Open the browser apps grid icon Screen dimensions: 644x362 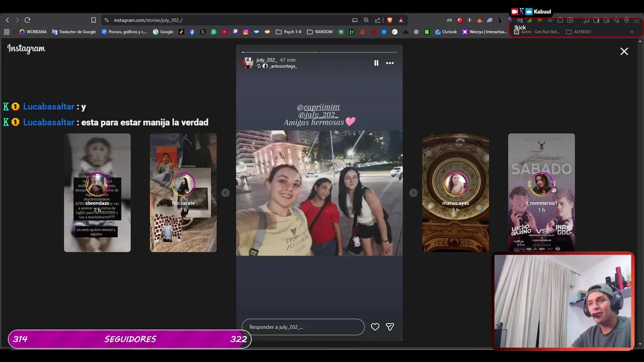[7, 32]
